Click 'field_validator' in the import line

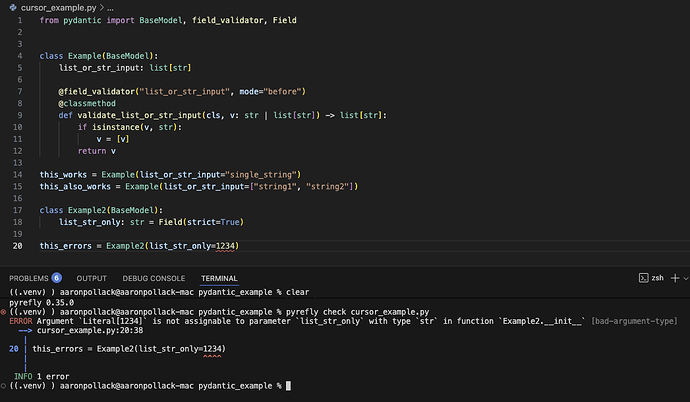(x=228, y=20)
